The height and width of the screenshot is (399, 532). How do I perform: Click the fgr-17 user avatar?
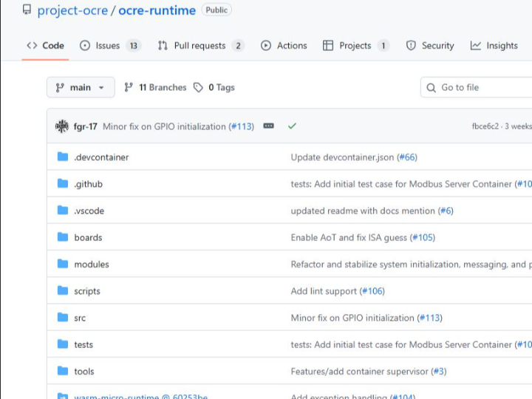pos(62,126)
